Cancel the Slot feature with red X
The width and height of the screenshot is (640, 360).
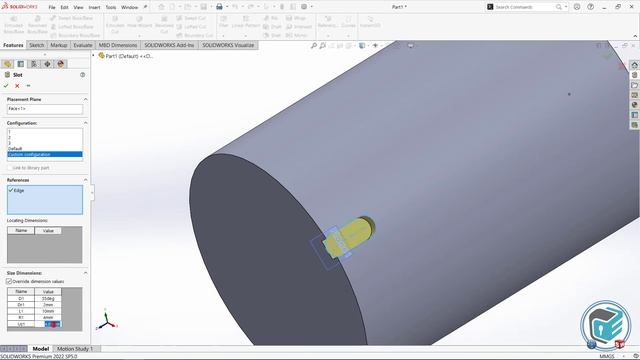coord(17,86)
